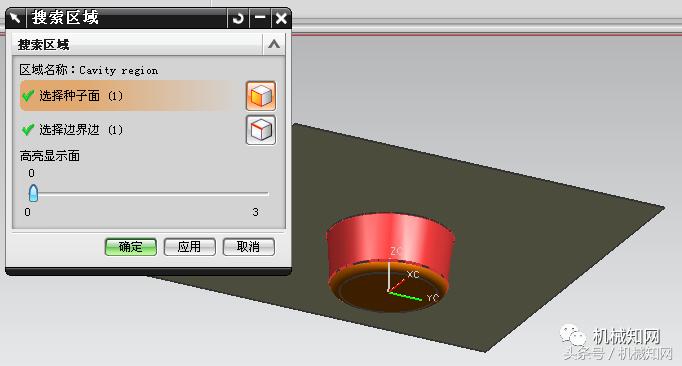Click the 应用 apply button
Screen dimensions: 682x366
(x=189, y=247)
